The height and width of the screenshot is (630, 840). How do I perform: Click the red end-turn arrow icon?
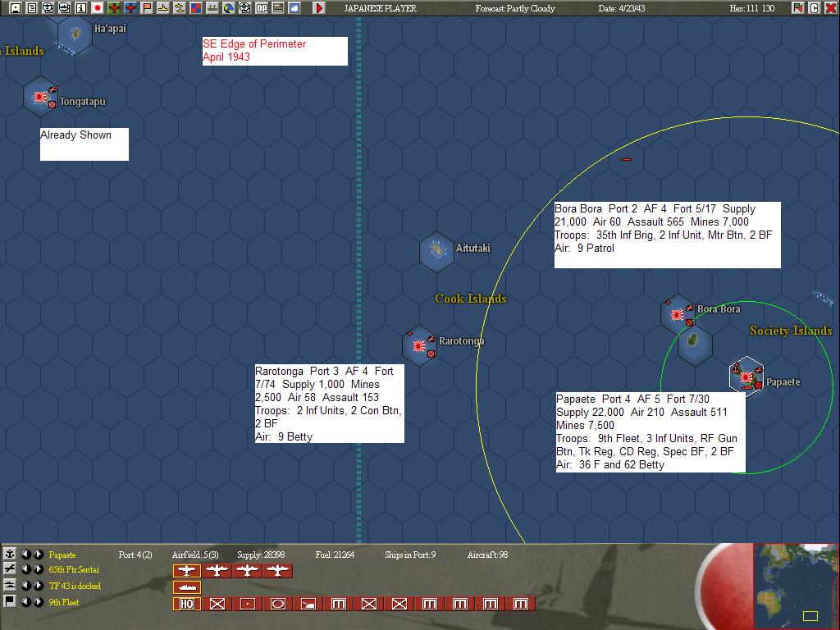tap(319, 8)
